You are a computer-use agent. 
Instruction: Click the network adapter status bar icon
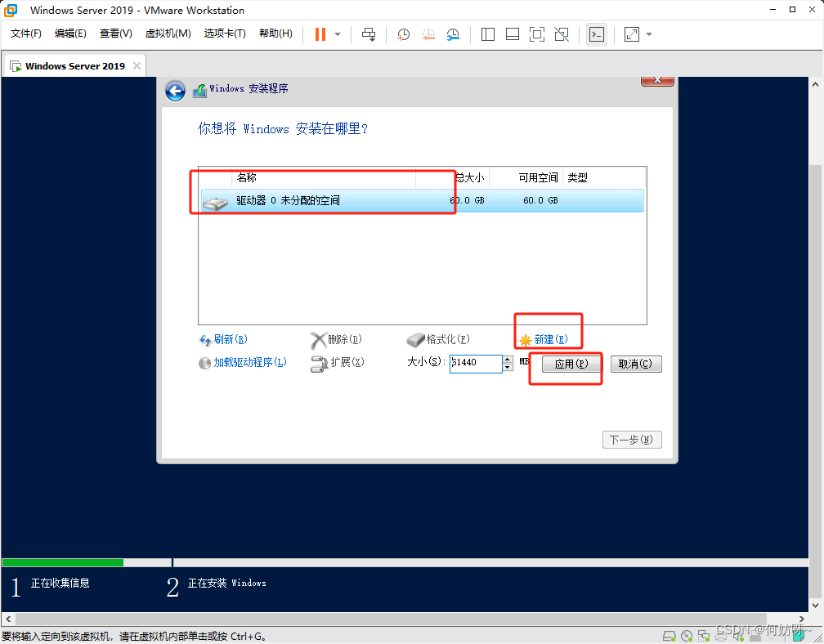704,636
